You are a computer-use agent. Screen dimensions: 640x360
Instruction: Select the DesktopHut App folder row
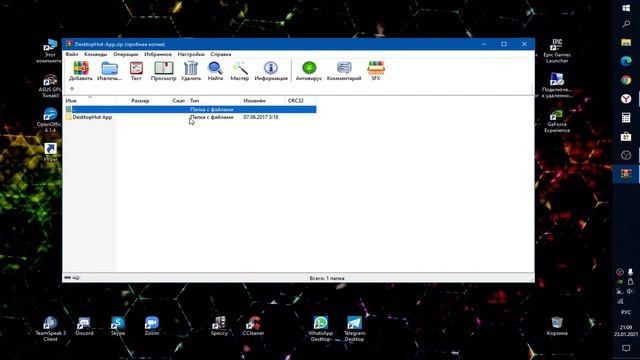point(190,117)
